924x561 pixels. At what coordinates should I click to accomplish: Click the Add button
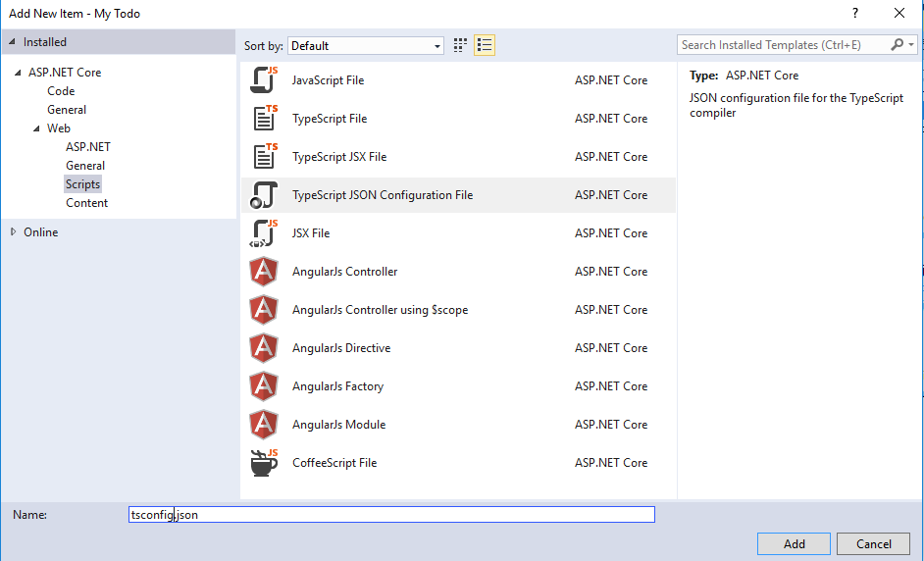[794, 544]
